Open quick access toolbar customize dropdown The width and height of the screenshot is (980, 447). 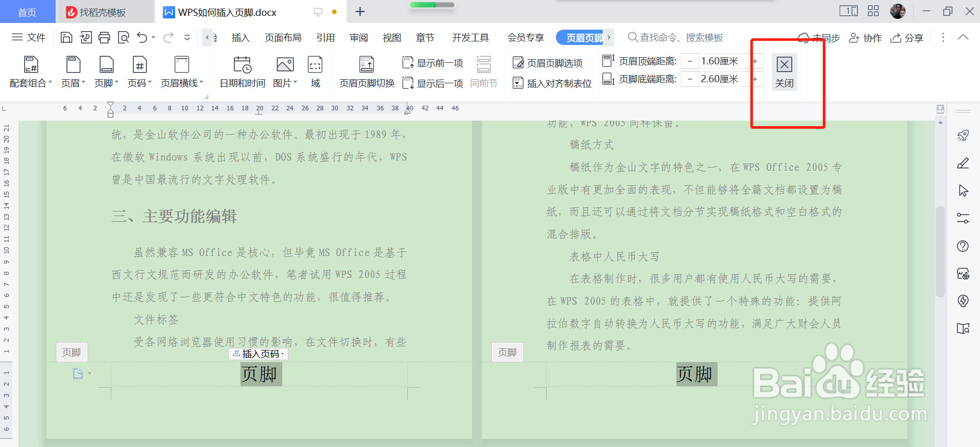(187, 37)
